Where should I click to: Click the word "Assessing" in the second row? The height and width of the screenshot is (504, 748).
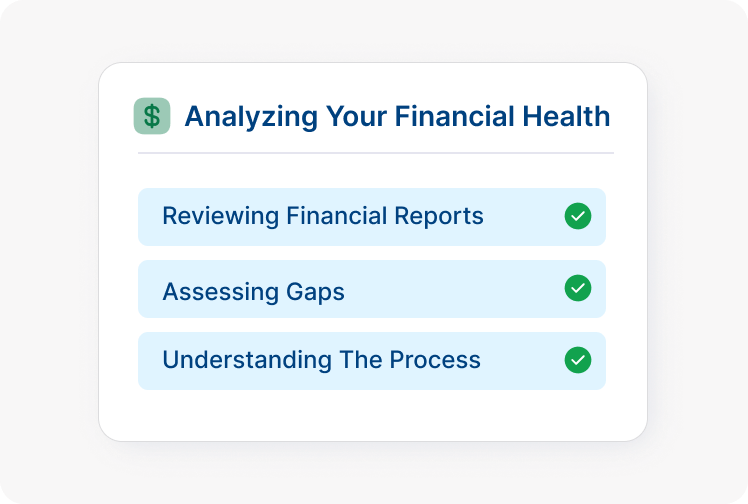(217, 292)
